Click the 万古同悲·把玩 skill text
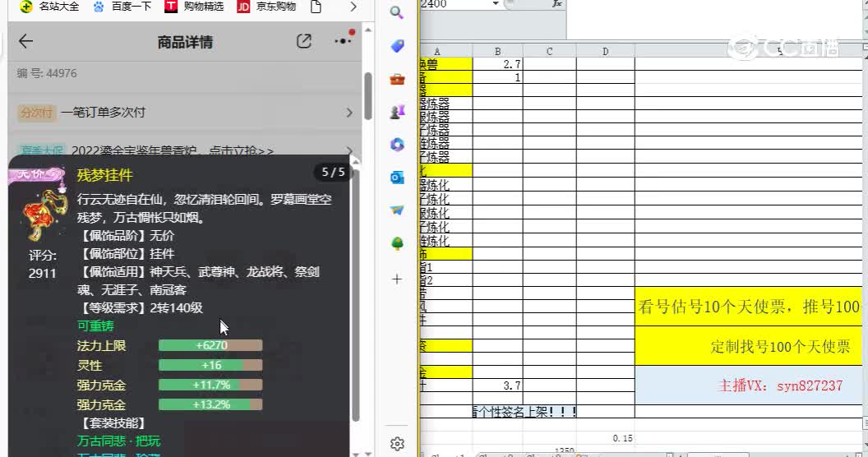The height and width of the screenshot is (457, 868). [118, 441]
